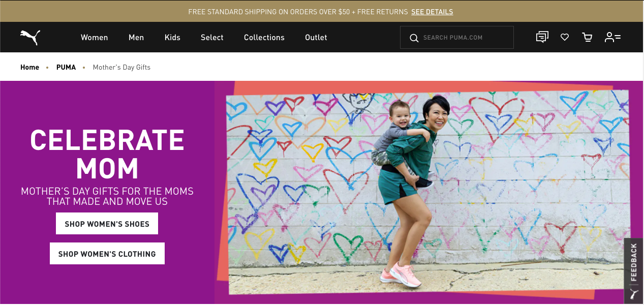
Task: Open the Women navigation menu
Action: pyautogui.click(x=95, y=37)
